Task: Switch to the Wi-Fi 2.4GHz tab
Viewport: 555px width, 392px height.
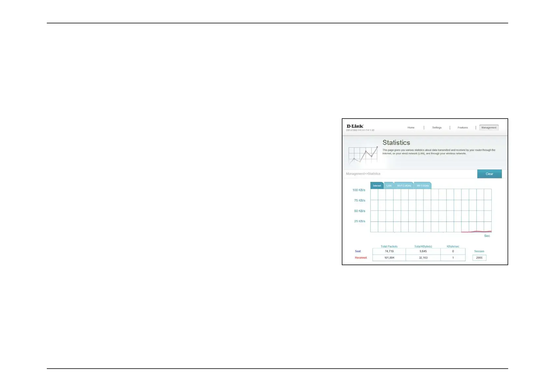Action: click(404, 185)
